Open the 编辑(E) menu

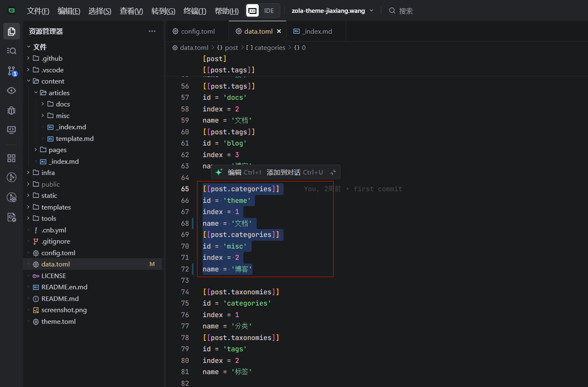coord(69,11)
